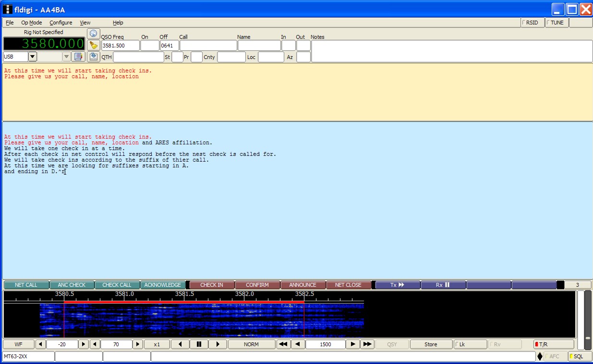The width and height of the screenshot is (593, 364).
Task: Click 3581.5 mark on waterfall scale
Action: point(184,294)
